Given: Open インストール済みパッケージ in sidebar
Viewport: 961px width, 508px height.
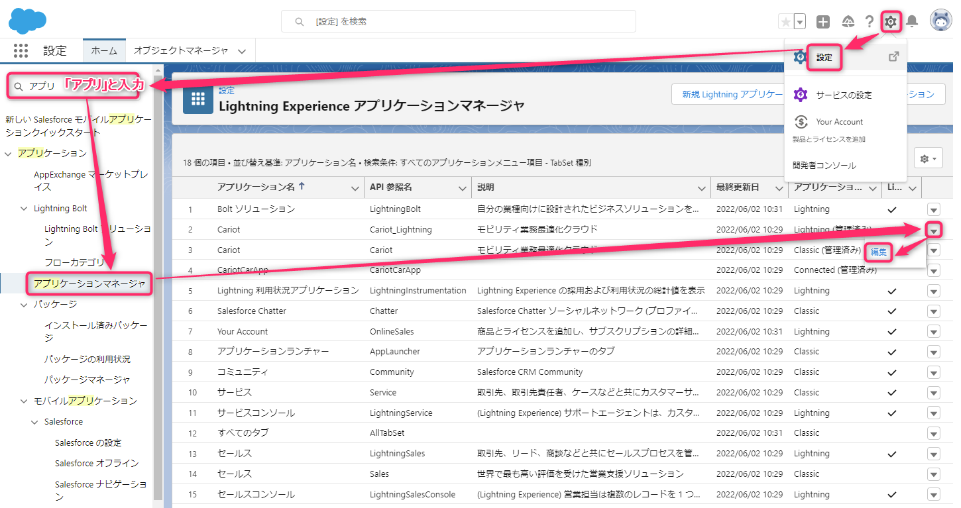Looking at the screenshot, I should [x=96, y=331].
